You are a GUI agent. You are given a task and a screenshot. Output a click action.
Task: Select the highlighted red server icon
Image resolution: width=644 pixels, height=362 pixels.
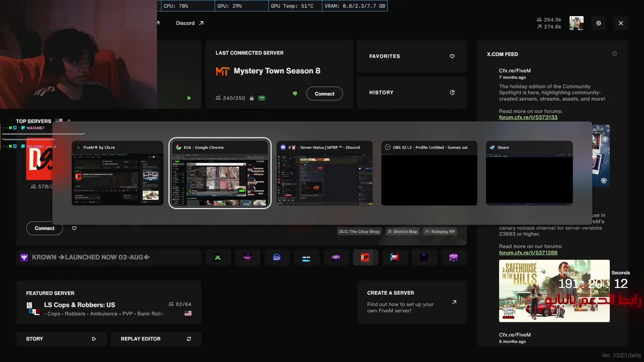pyautogui.click(x=365, y=257)
